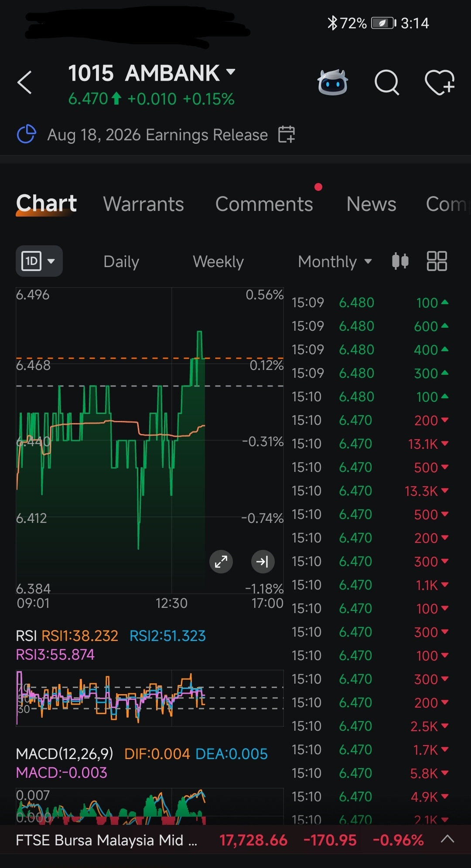This screenshot has height=868, width=471.
Task: Select the 15:10 trade of 1.1K
Action: point(370,585)
